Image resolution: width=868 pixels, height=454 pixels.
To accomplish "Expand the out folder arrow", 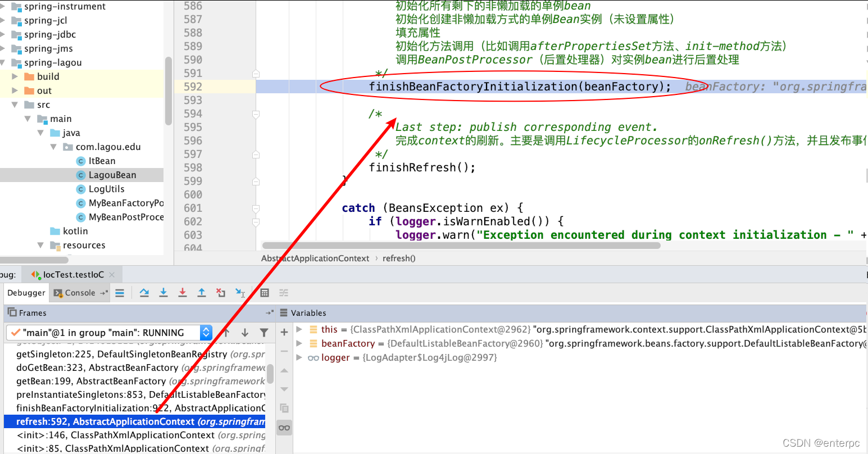I will pos(15,90).
